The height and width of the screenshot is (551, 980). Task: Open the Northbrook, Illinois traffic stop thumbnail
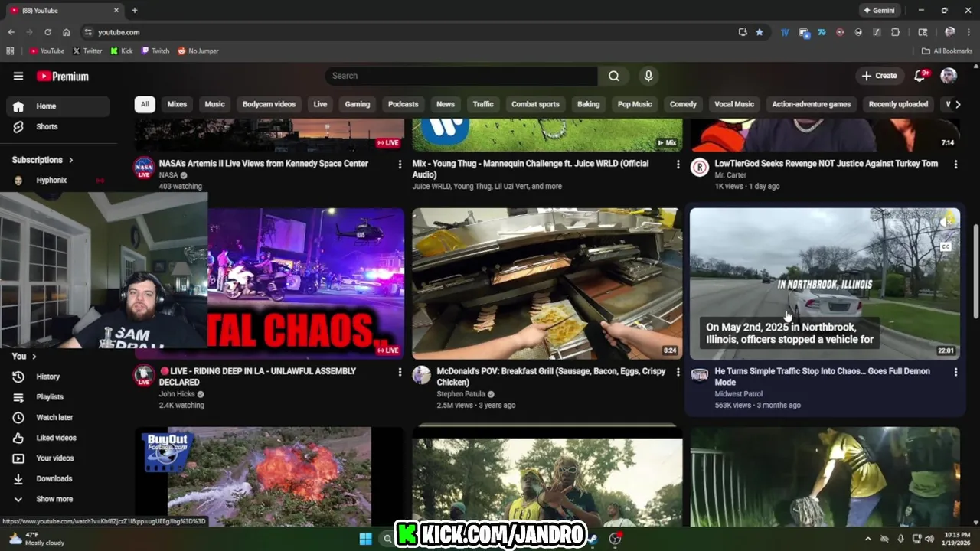pos(825,283)
